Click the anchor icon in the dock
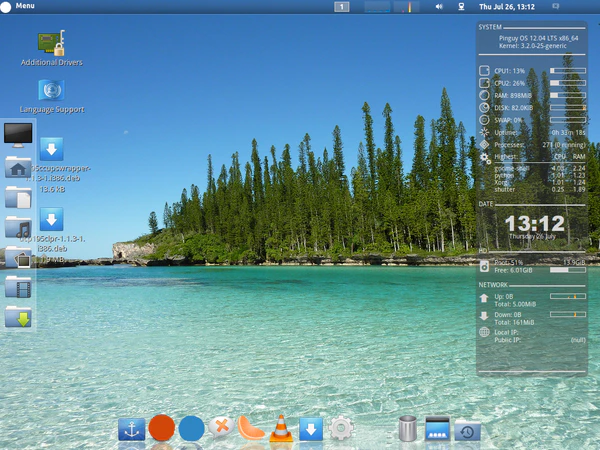Viewport: 600px width, 450px height. click(x=132, y=429)
